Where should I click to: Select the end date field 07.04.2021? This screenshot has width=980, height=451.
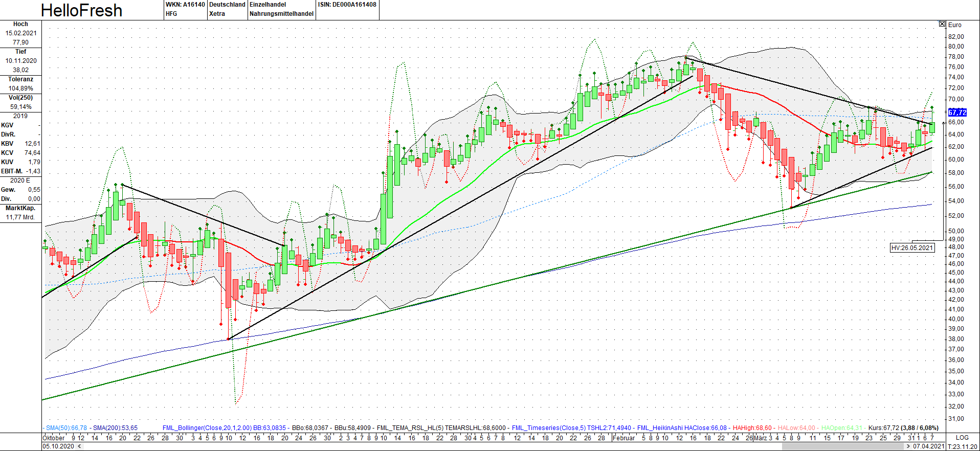[x=928, y=446]
